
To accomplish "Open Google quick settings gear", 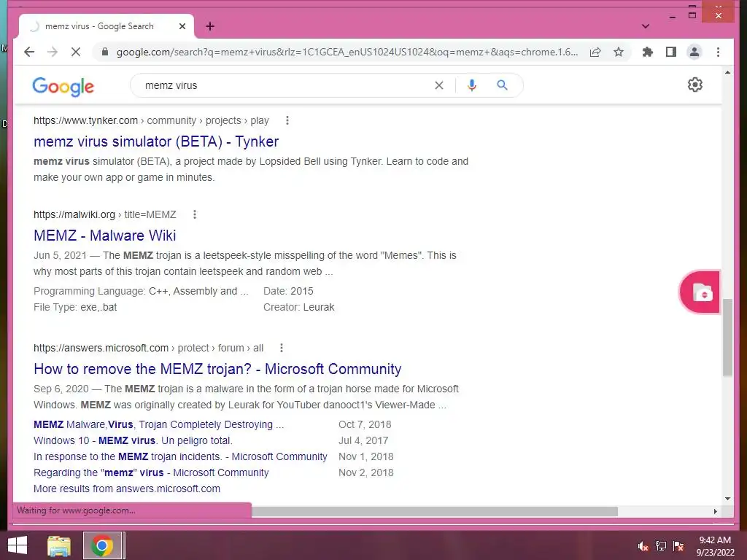I will pos(695,85).
